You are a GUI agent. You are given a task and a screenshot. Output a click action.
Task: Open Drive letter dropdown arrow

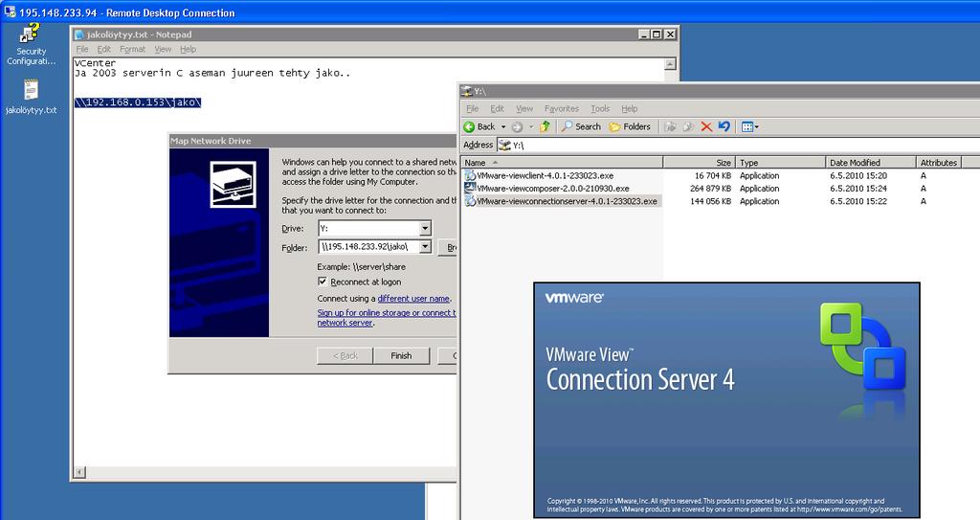coord(425,229)
